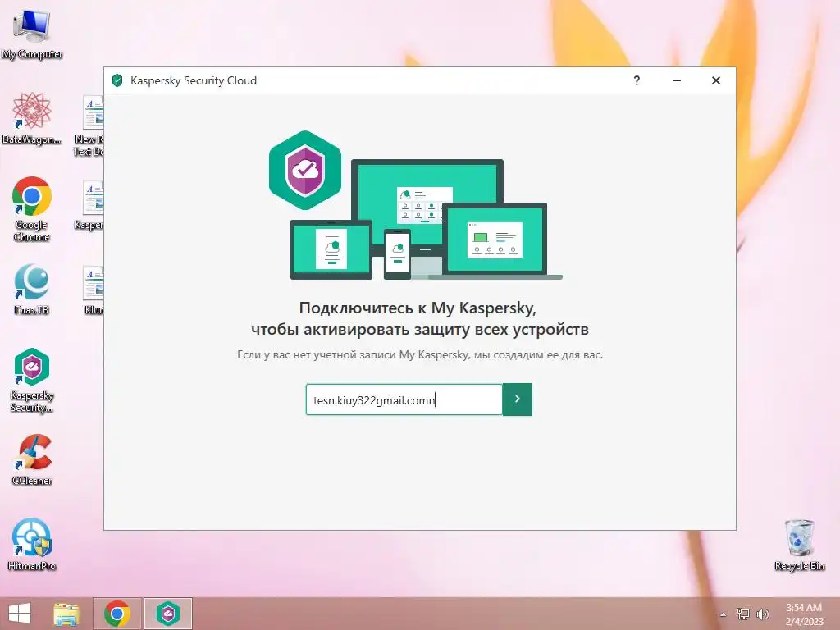
Task: Select Kaspersky Security desktop shortcut
Action: [32, 381]
